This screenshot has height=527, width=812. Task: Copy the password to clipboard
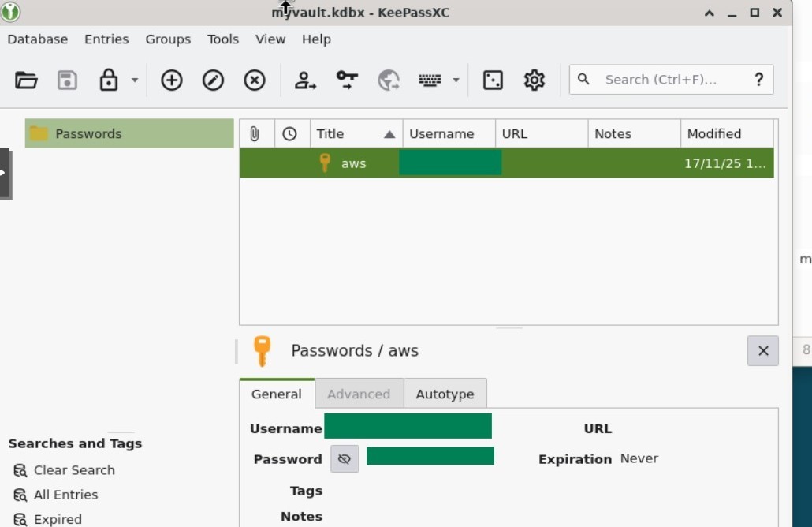coord(346,80)
